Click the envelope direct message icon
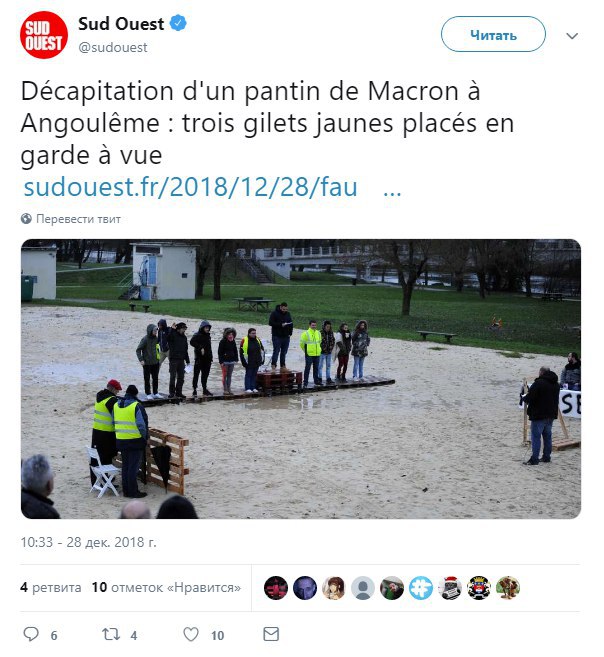604x657 pixels. pyautogui.click(x=271, y=634)
